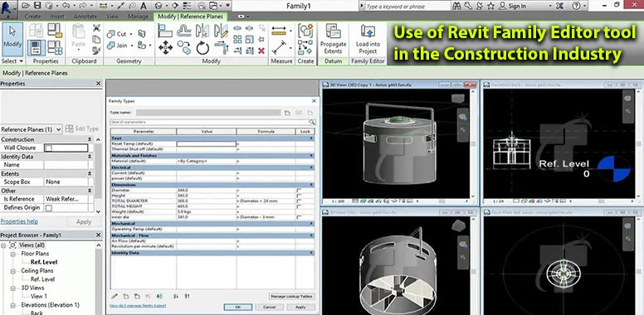644x315 pixels.
Task: Switch to the Manage ribbon tab
Action: point(138,17)
